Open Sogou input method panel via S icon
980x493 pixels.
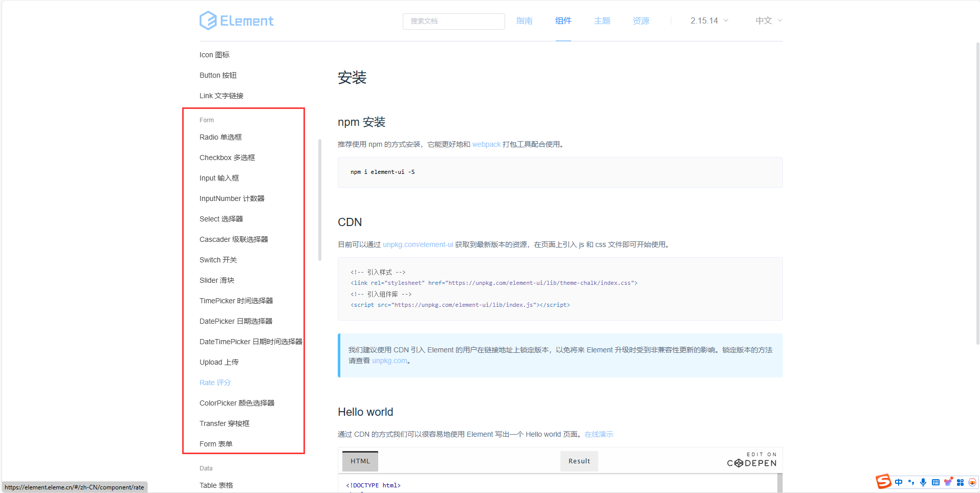tap(883, 482)
